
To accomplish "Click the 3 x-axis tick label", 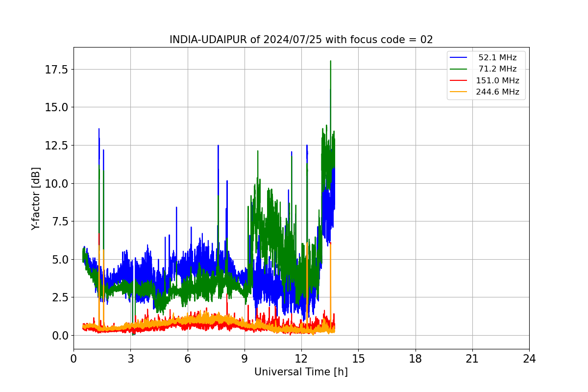I will coord(130,359).
